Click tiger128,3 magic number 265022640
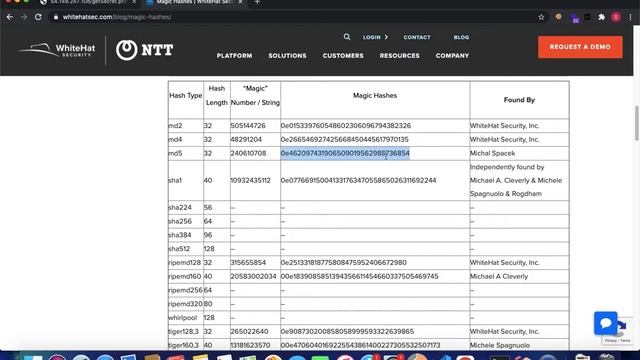Viewport: 640px width, 360px height. coord(249,331)
